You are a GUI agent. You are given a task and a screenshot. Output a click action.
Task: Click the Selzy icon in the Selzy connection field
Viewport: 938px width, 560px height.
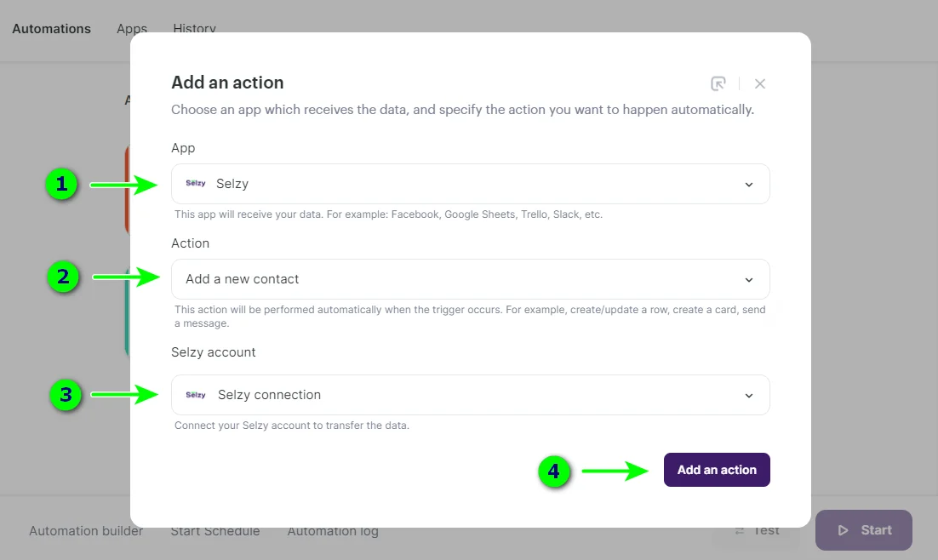pyautogui.click(x=196, y=394)
